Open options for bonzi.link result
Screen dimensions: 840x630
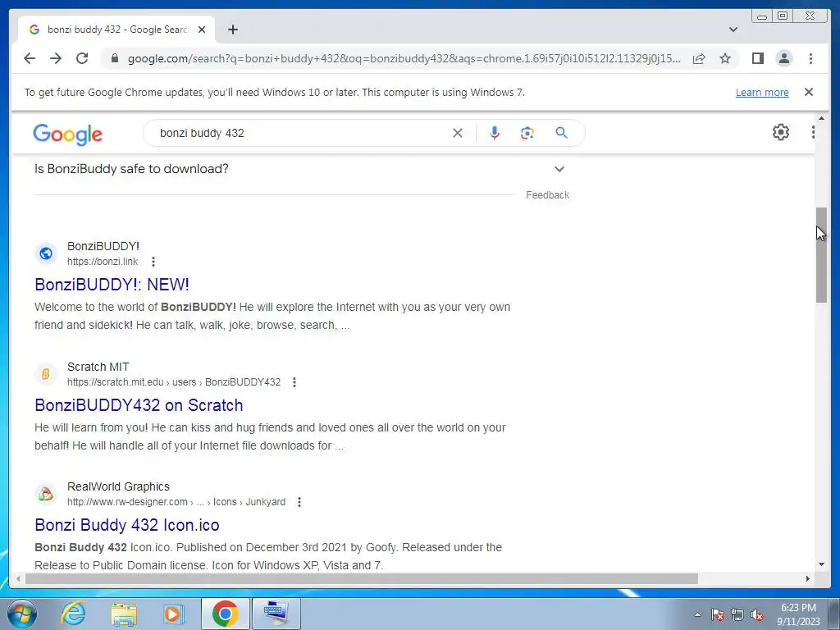point(153,262)
